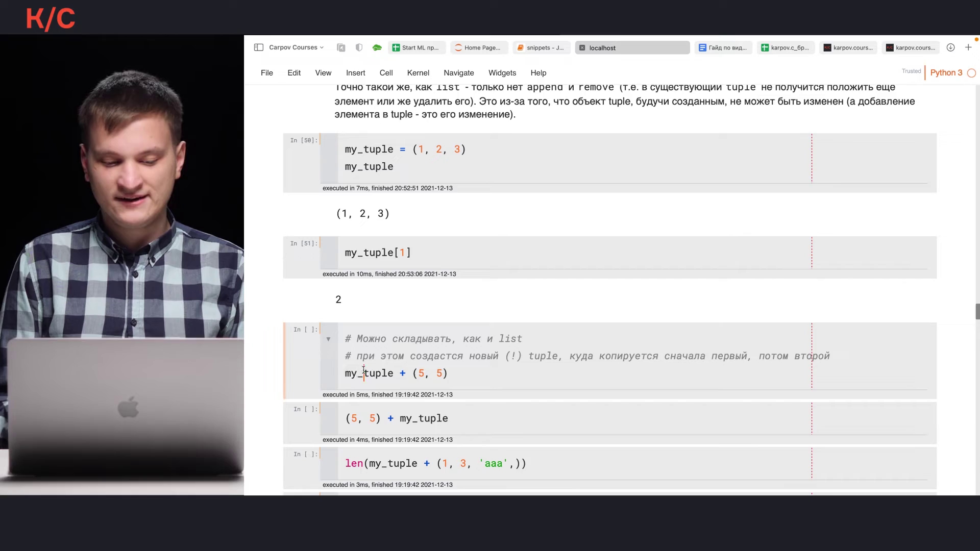Click the (1, 2, 3) output text

(363, 214)
